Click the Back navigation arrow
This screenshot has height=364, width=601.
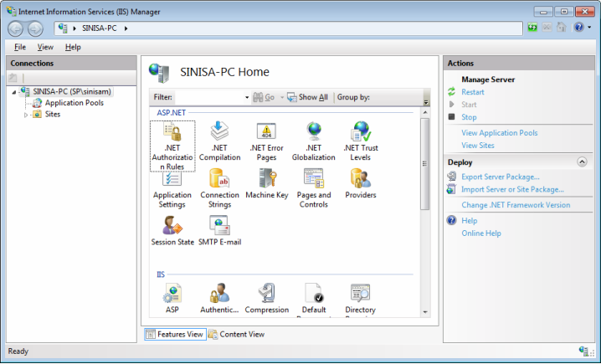[16, 28]
